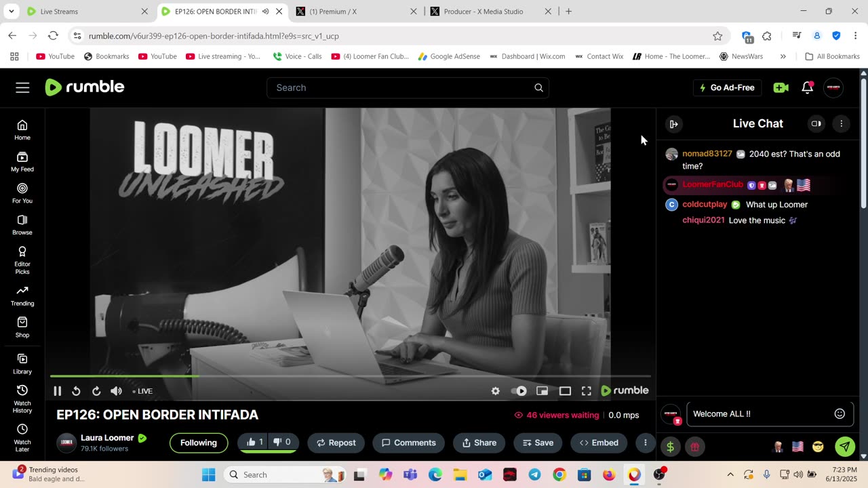
Task: Open Trending in the sidebar
Action: (x=22, y=296)
